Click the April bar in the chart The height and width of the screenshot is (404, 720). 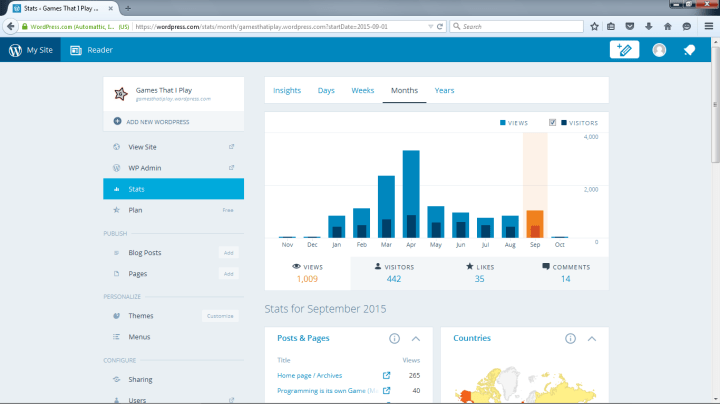[x=411, y=194]
